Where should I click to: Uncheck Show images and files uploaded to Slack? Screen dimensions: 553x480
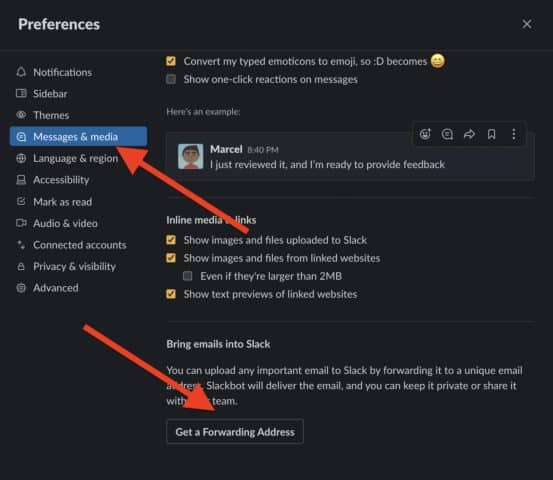[171, 240]
